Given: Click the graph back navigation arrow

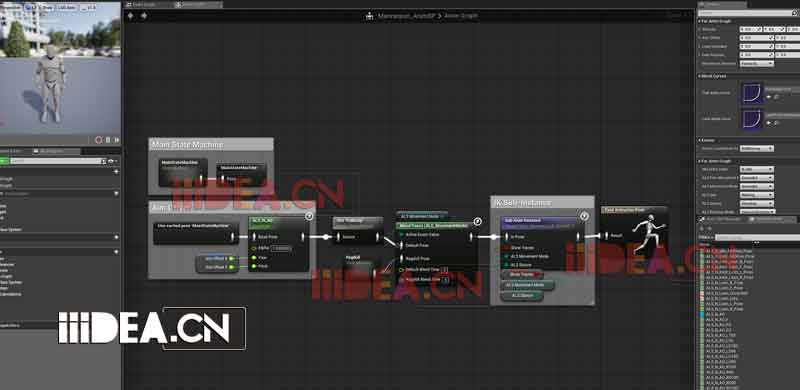Looking at the screenshot, I should [x=131, y=16].
